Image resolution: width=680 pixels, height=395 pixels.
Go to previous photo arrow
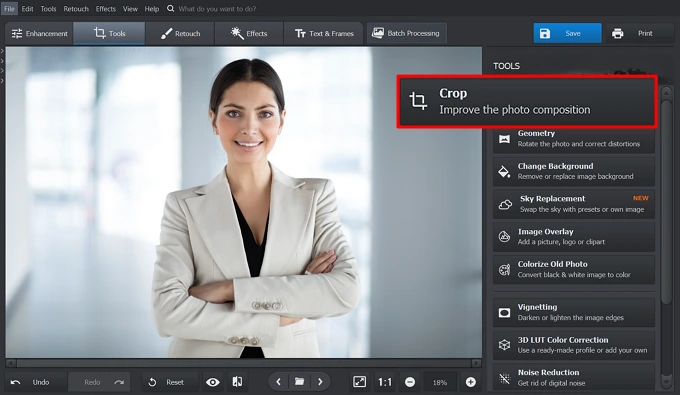[278, 382]
